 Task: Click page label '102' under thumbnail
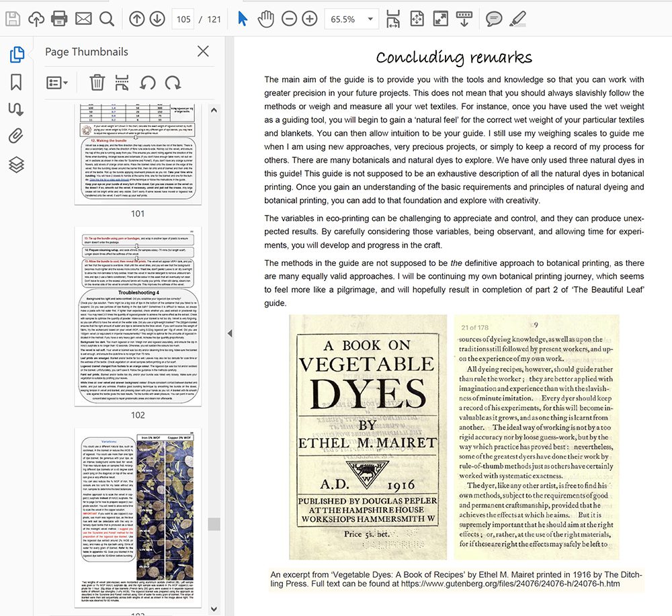(138, 414)
